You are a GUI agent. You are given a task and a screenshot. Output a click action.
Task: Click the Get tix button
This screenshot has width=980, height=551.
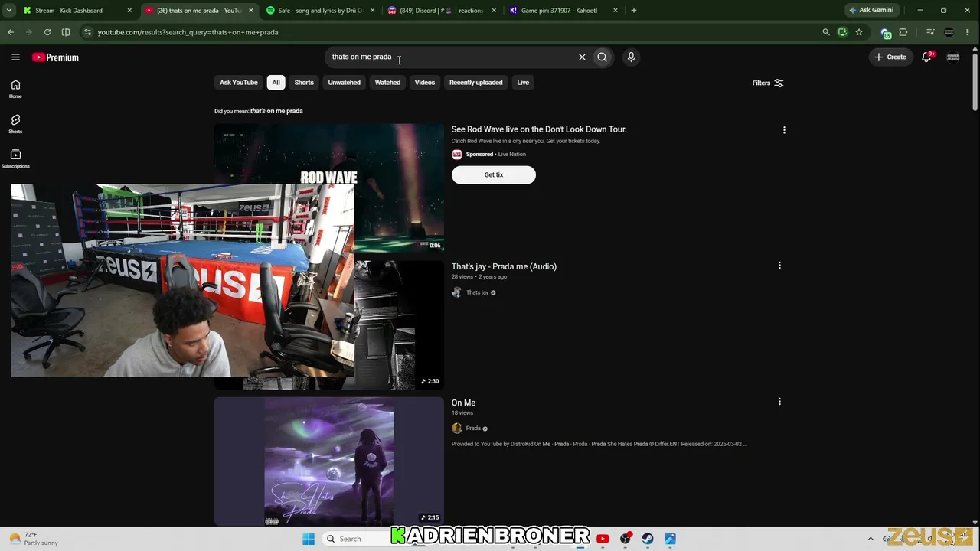click(494, 174)
